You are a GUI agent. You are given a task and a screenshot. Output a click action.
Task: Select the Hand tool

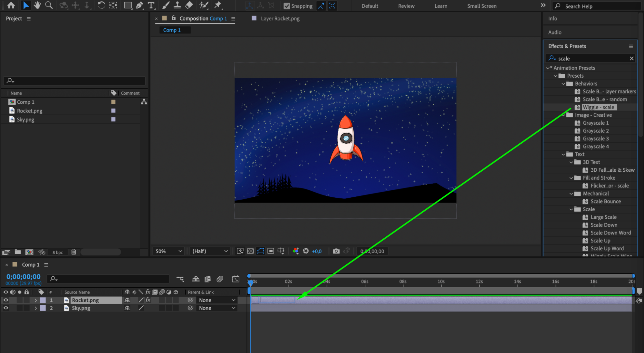click(37, 5)
